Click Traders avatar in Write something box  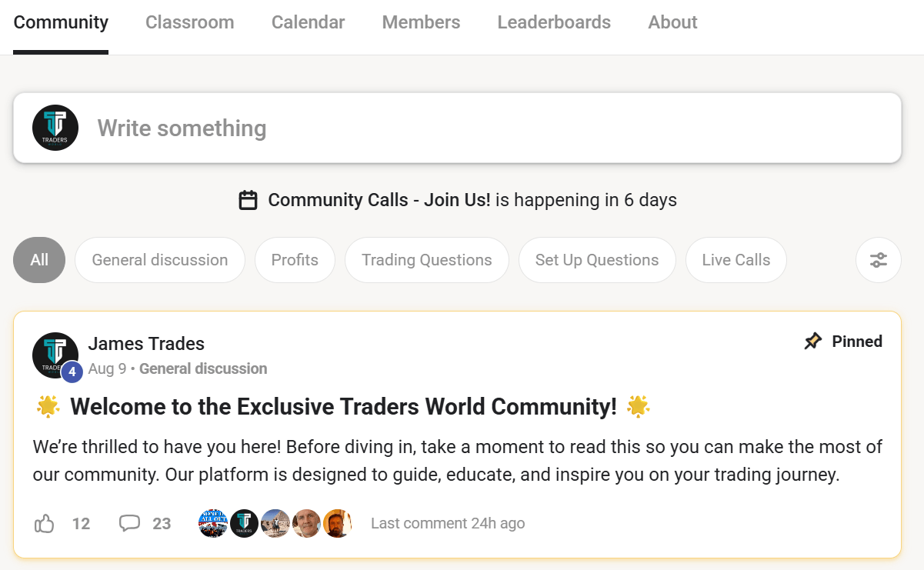[x=55, y=128]
